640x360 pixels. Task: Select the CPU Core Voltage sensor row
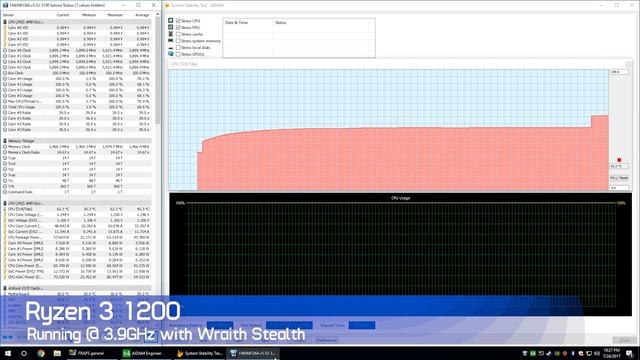(x=77, y=215)
